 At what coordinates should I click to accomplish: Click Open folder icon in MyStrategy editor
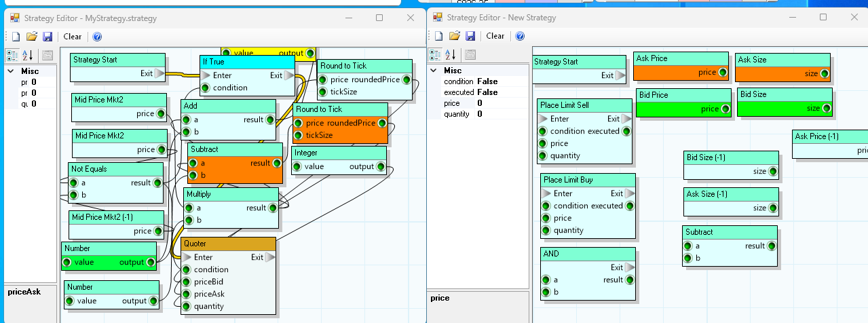[x=31, y=37]
